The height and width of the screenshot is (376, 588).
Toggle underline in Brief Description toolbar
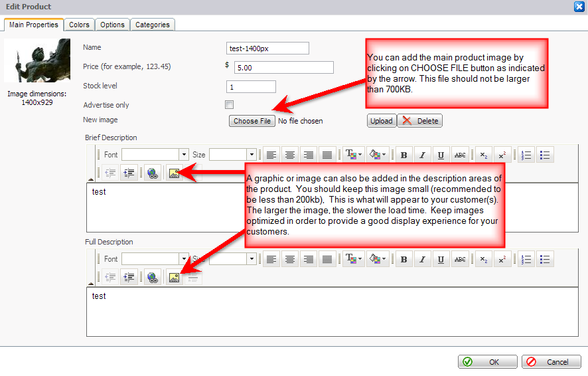(441, 155)
